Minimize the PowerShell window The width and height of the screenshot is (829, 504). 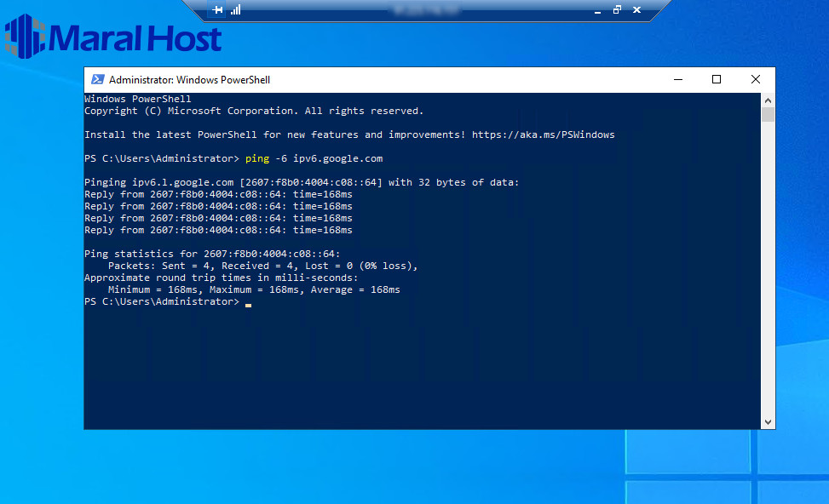(x=677, y=78)
